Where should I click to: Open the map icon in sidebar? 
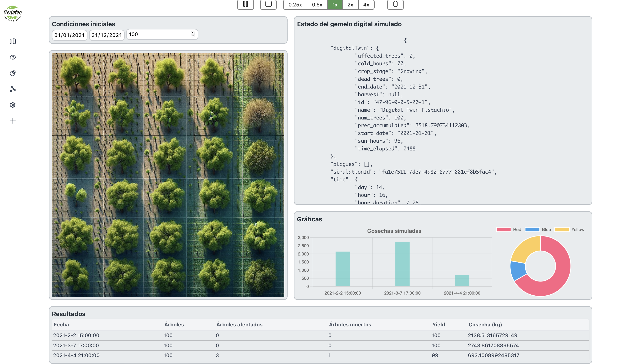coord(13,41)
